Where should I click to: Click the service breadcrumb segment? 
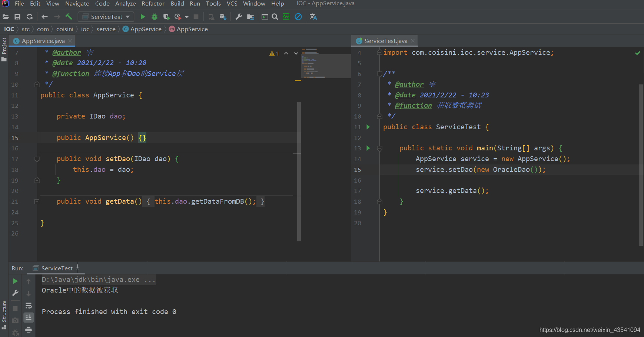(106, 29)
